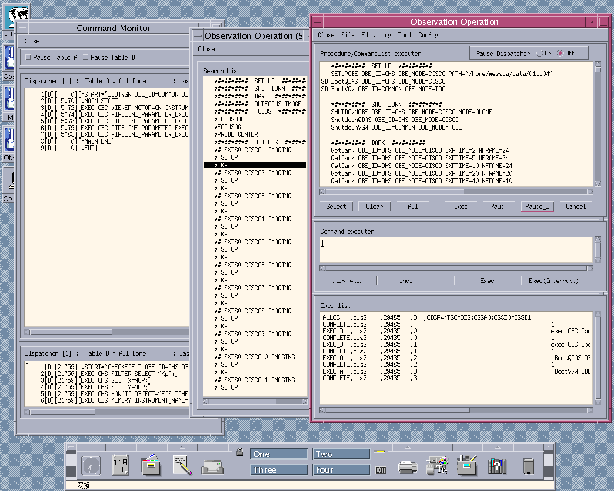Open Application Manager icon on front panel
This screenshot has height=491, width=614.
click(467, 465)
